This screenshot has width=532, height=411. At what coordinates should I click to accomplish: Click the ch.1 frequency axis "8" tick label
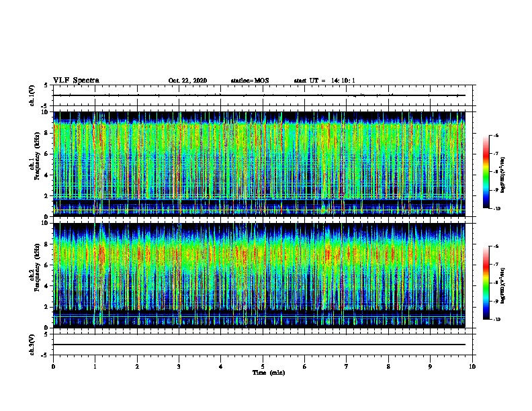point(47,133)
